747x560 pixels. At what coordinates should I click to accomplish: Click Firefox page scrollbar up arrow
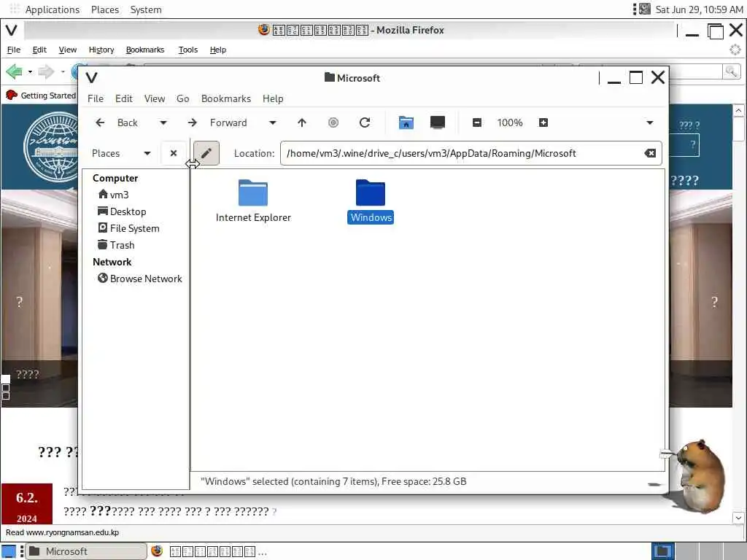(x=738, y=111)
